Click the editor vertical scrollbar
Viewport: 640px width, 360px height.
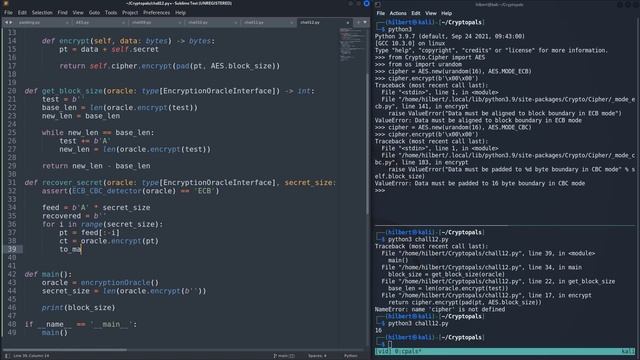pos(367,143)
